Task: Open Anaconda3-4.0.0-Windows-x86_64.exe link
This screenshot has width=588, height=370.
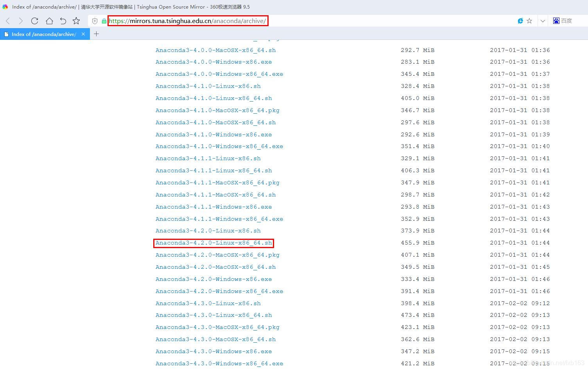Action: 219,74
